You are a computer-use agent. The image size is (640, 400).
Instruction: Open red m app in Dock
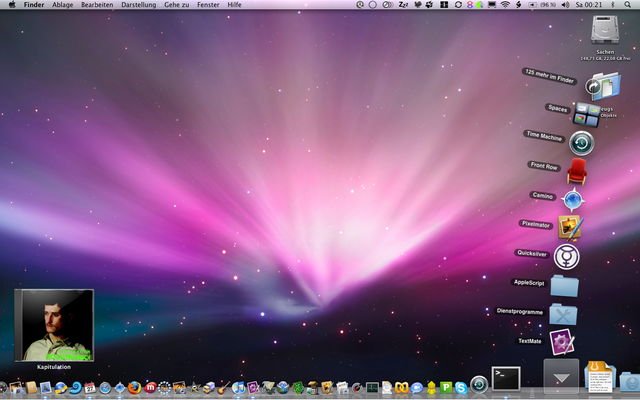pos(150,388)
